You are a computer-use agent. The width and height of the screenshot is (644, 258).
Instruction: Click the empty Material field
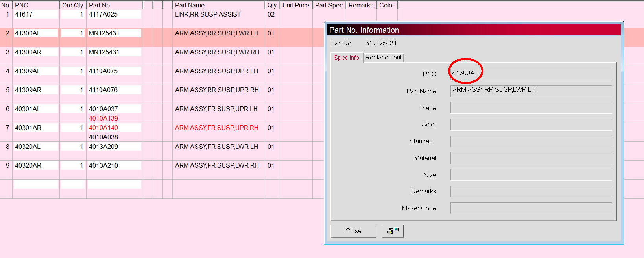point(531,158)
